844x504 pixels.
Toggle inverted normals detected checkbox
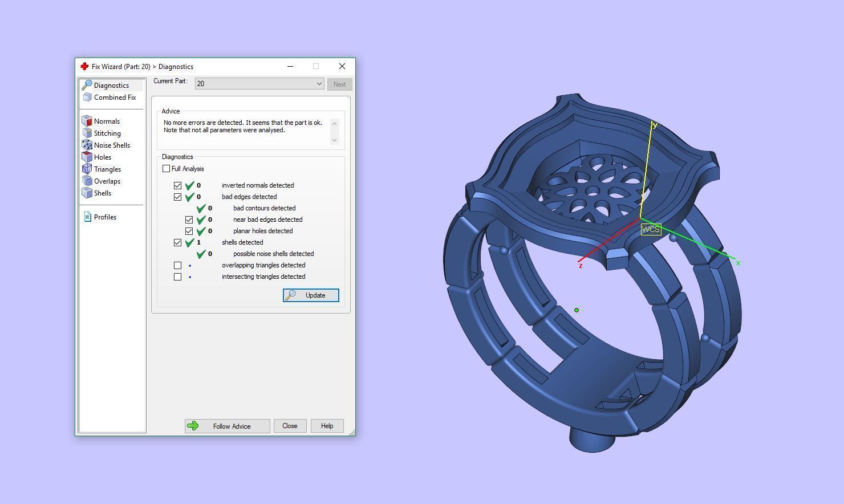[177, 185]
